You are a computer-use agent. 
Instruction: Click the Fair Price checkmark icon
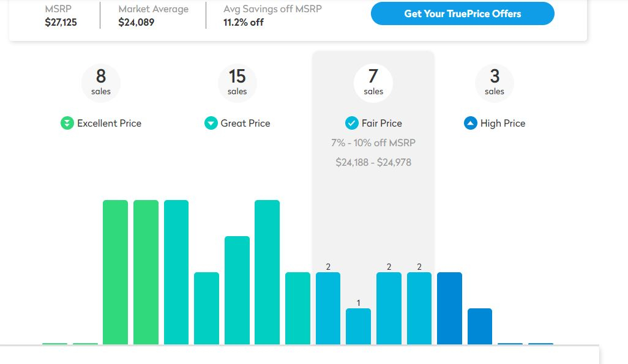(352, 123)
